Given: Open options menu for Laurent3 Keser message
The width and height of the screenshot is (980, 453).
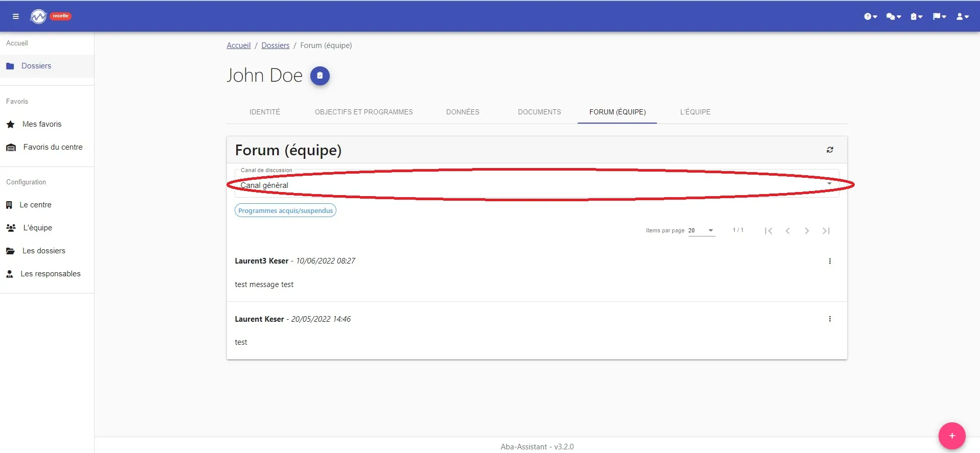Looking at the screenshot, I should tap(830, 261).
